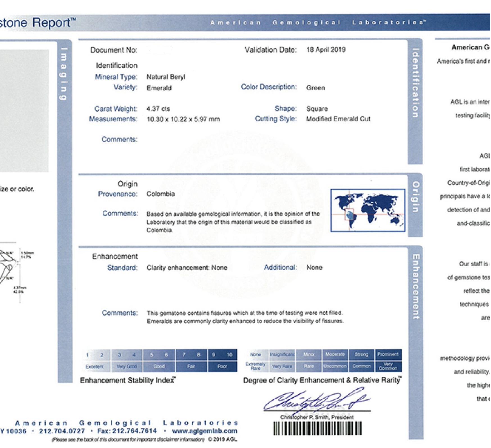The width and height of the screenshot is (491, 448).
Task: Click the 'Christopher P. Smith, President' name
Action: (x=317, y=417)
